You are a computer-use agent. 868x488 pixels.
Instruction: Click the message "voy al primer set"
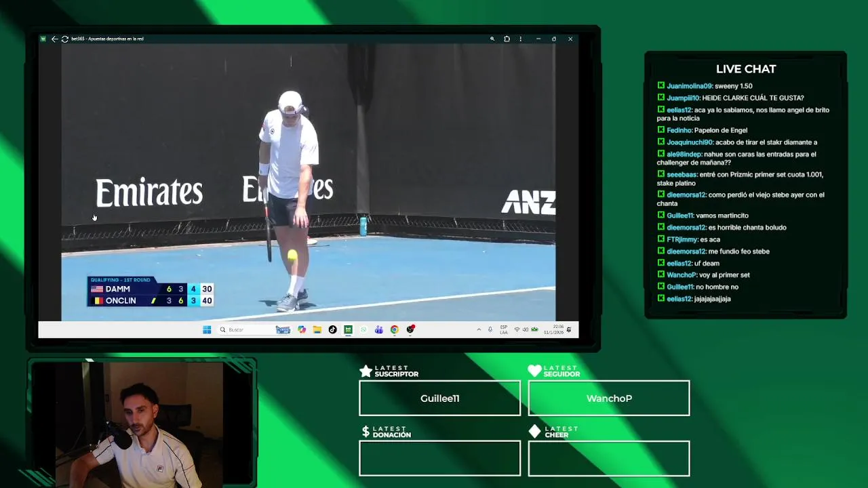(x=724, y=275)
